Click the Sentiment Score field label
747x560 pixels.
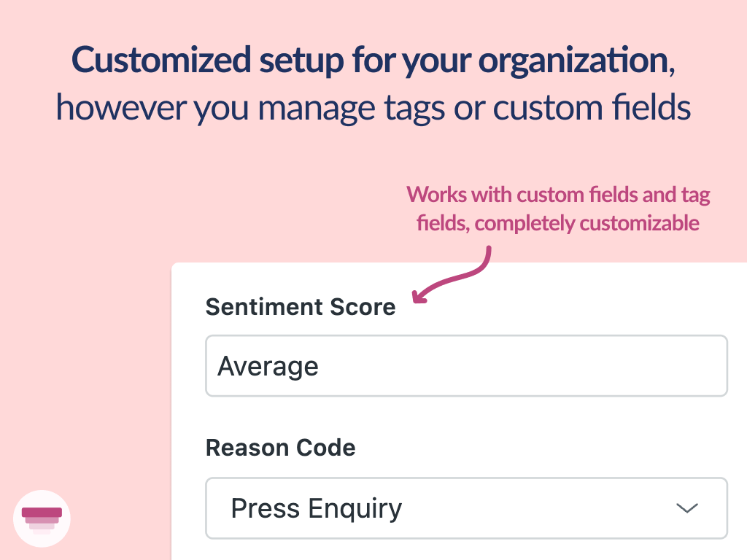coord(301,307)
